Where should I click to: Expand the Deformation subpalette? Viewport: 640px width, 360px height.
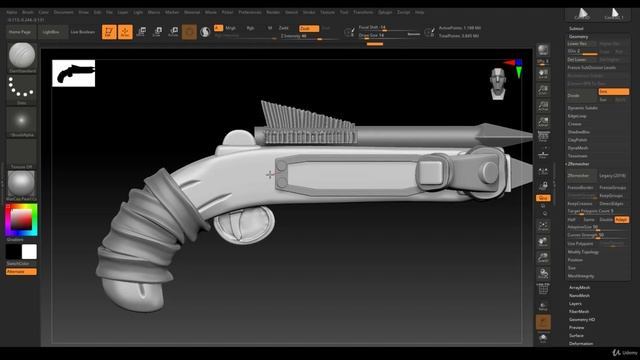point(581,344)
